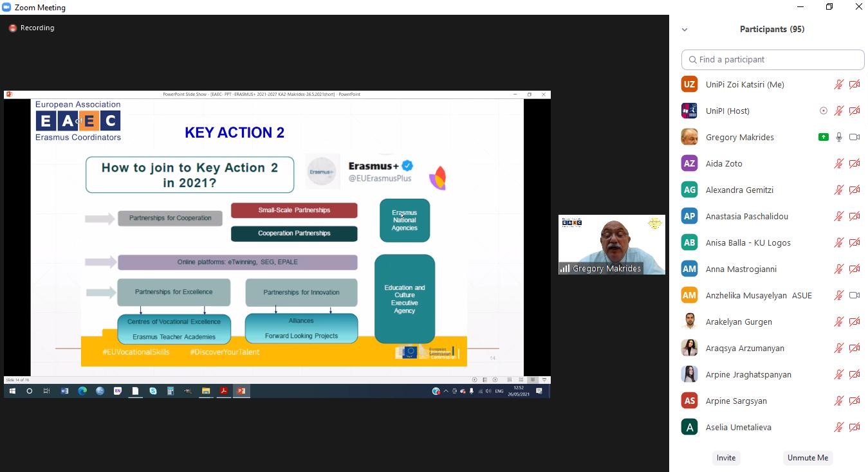The image size is (868, 472).
Task: Click the signal strength icon on Gregory Makrides' video
Action: [x=564, y=269]
